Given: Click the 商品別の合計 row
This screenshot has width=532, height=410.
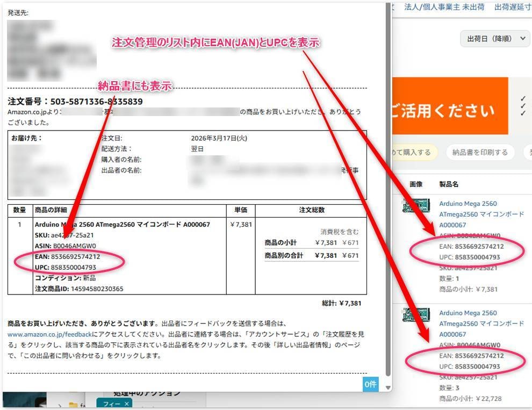Looking at the screenshot, I should click(x=312, y=256).
